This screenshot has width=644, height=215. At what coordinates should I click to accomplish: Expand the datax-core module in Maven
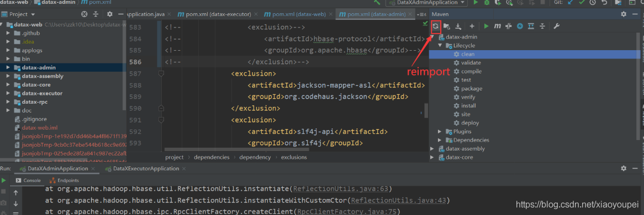pyautogui.click(x=432, y=158)
